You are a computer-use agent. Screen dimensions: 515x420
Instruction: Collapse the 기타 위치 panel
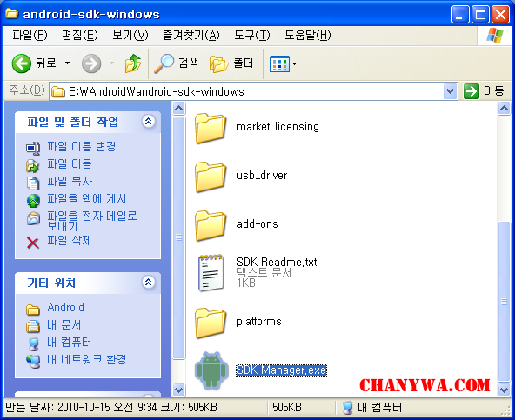[x=149, y=282]
